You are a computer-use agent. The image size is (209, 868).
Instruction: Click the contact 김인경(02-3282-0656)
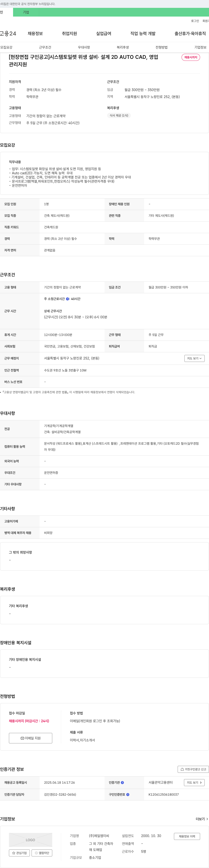click(60, 795)
